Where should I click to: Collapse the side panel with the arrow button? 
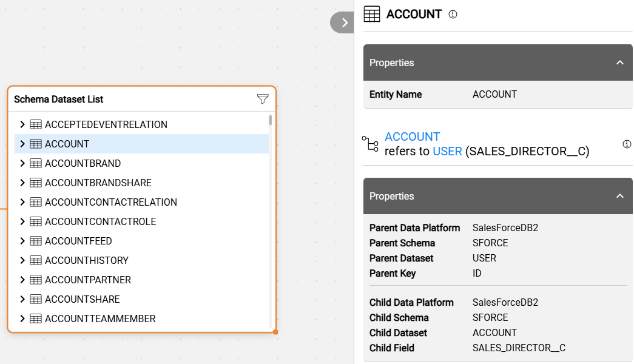point(342,22)
